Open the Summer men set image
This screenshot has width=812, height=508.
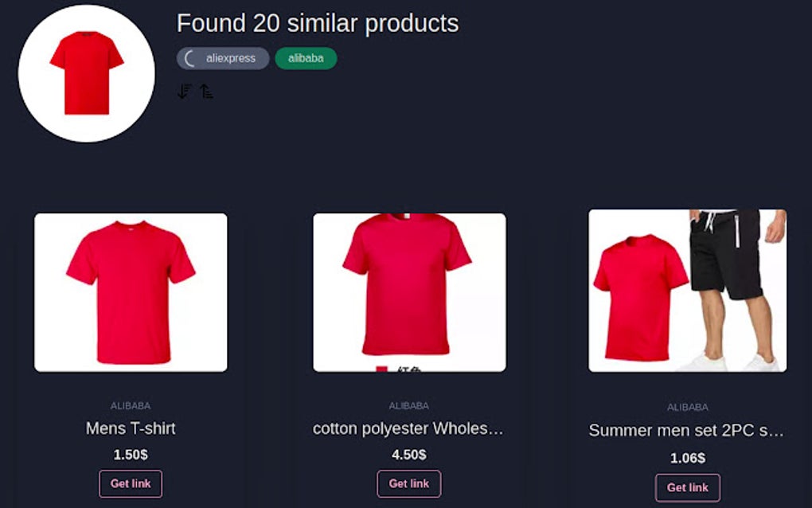point(687,291)
